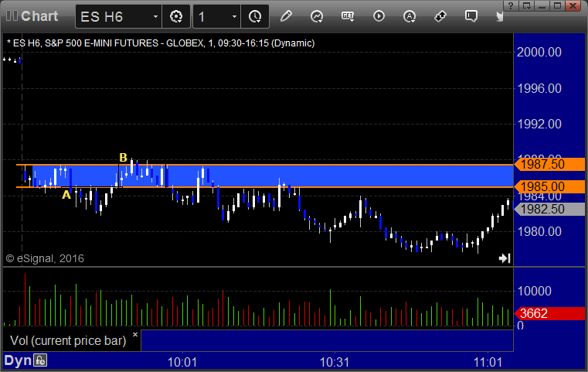588x372 pixels.
Task: Toggle the Dyn dynamic time mode
Action: pyautogui.click(x=18, y=360)
